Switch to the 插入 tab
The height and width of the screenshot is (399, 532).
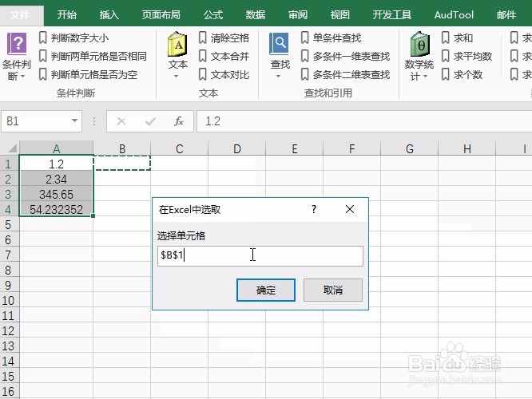tap(109, 14)
